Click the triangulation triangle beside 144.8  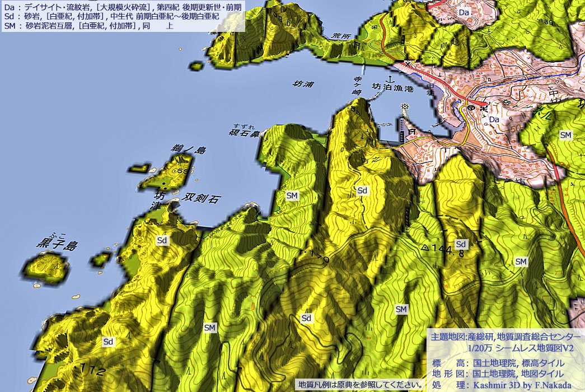click(425, 246)
